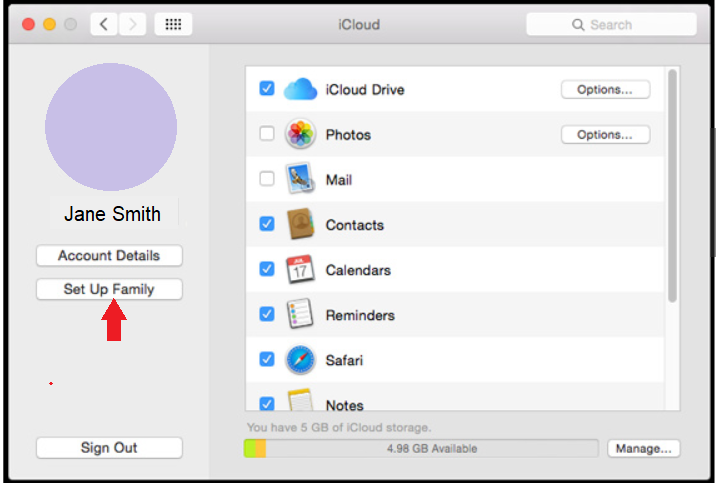Click the iCloud Drive label
The image size is (716, 483).
pos(365,89)
